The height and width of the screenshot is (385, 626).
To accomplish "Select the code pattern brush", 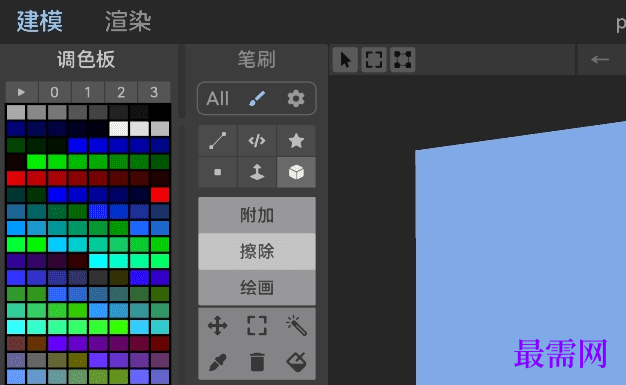I will [x=257, y=141].
